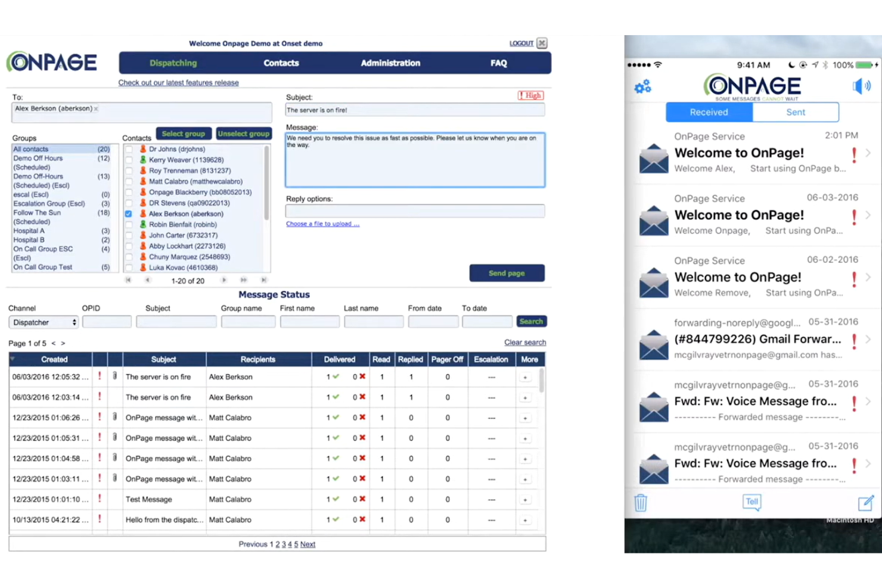Tap the chevron on the 2:01 PM OnPage Service message
Viewport: 882px width, 588px height.
(x=868, y=153)
